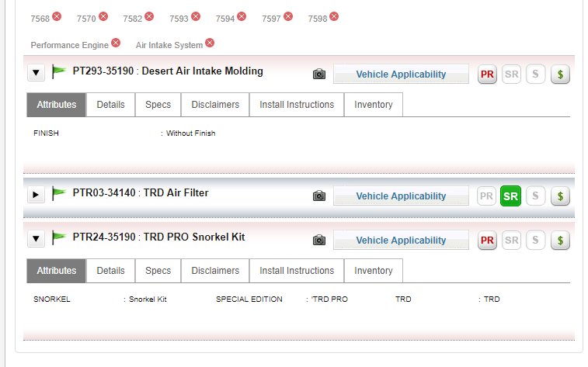Remove the 7593 filter tag

point(196,16)
